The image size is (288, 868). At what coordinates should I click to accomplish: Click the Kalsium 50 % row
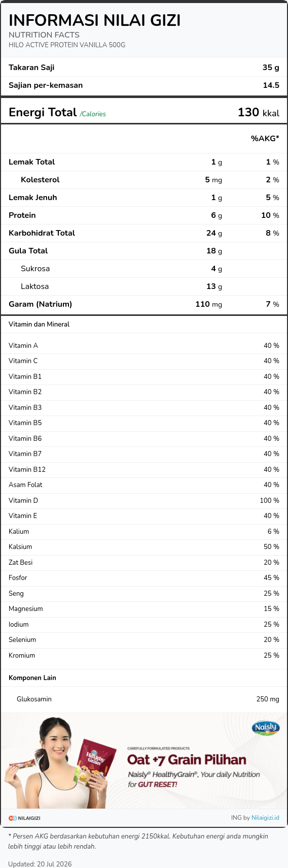click(x=144, y=547)
